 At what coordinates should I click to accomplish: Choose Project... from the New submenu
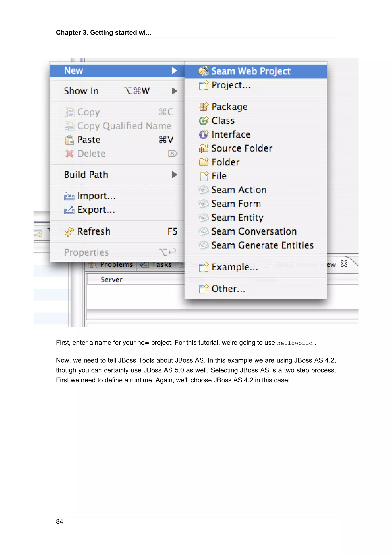(256, 85)
